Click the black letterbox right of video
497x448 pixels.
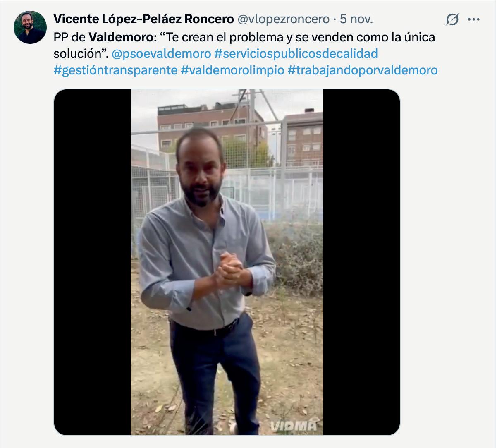[361, 262]
